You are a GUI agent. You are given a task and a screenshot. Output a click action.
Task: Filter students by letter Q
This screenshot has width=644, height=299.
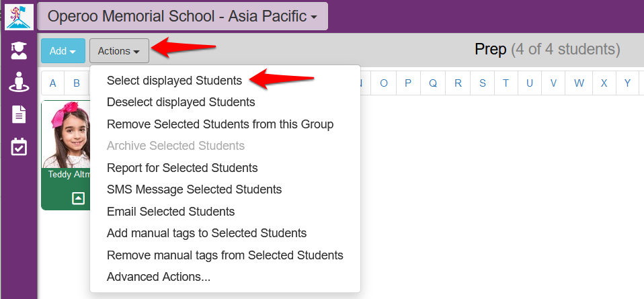point(433,83)
